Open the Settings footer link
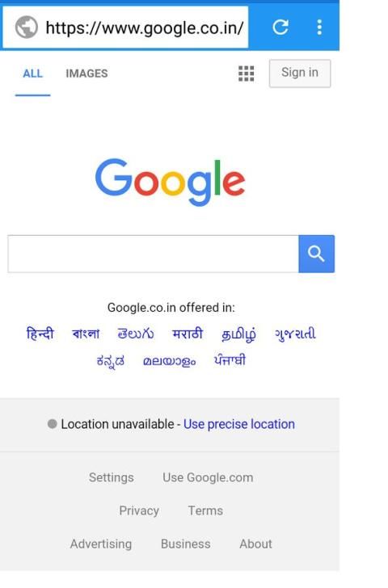Screen dimensions: 388x588 [x=111, y=477]
